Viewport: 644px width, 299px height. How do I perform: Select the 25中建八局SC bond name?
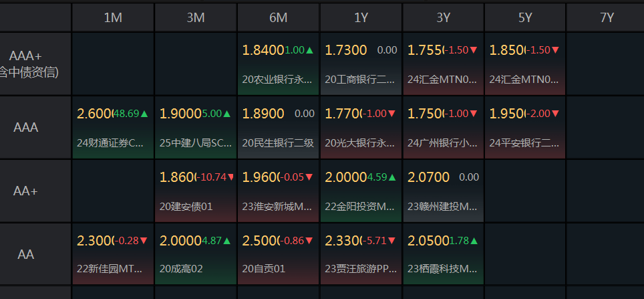(195, 142)
